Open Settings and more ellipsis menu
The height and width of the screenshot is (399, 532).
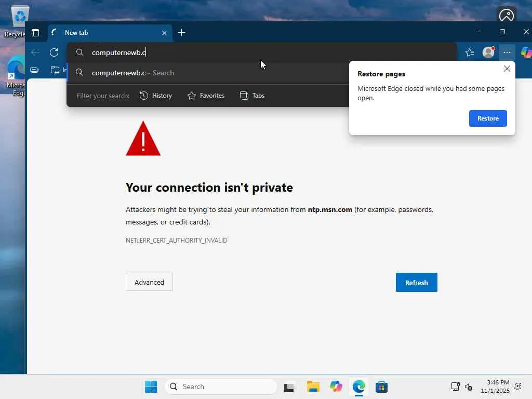pos(507,52)
